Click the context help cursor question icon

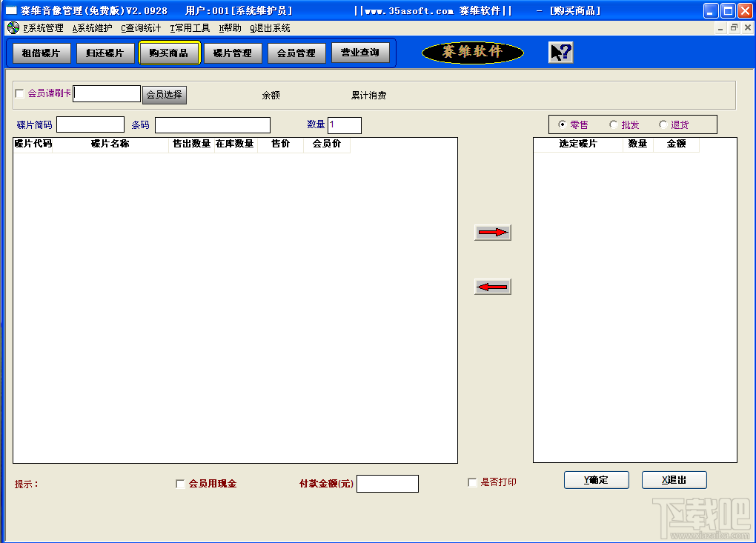[561, 53]
